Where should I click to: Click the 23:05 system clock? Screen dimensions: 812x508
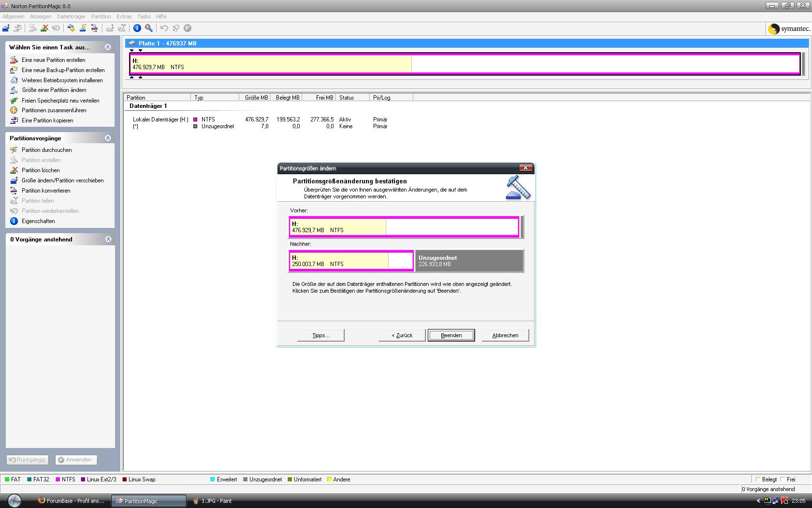(798, 501)
